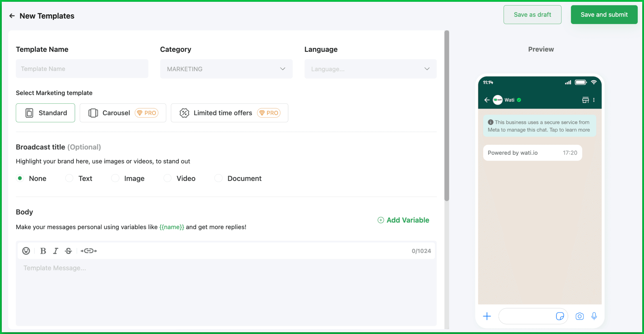Open the Language selection dropdown
Screen dimensions: 644x334
pyautogui.click(x=370, y=69)
